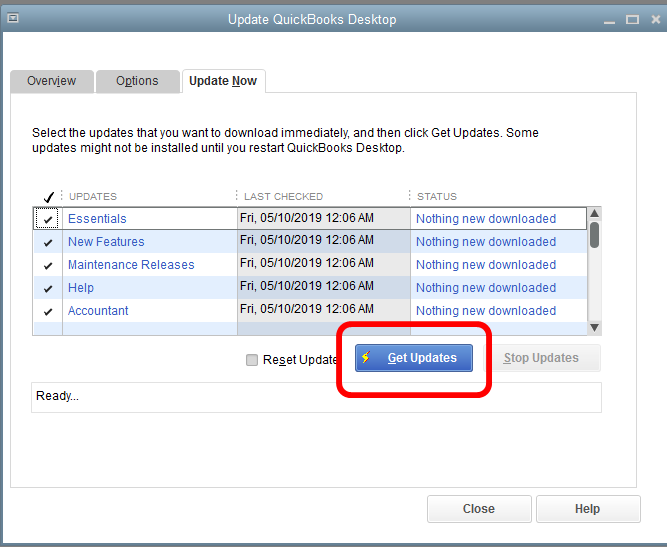Select the Update Now tab
Screen dimensions: 667x547
(x=223, y=81)
